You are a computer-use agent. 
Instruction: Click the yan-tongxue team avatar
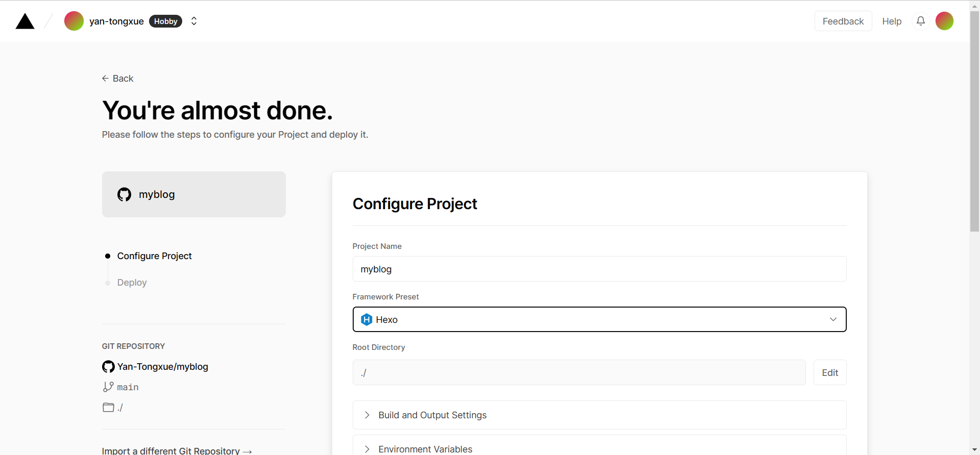point(74,21)
